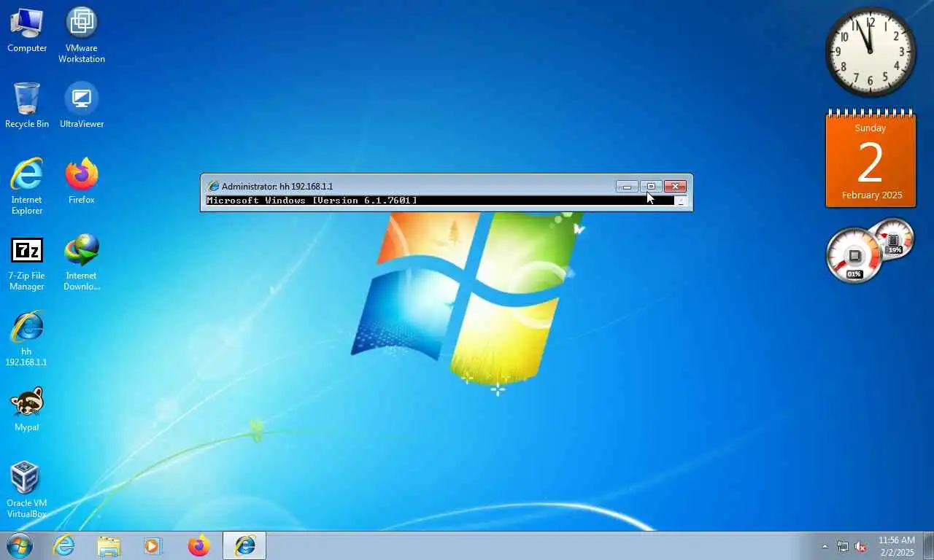Viewport: 934px width, 560px height.
Task: Select the Firefox desktop shortcut
Action: [82, 182]
